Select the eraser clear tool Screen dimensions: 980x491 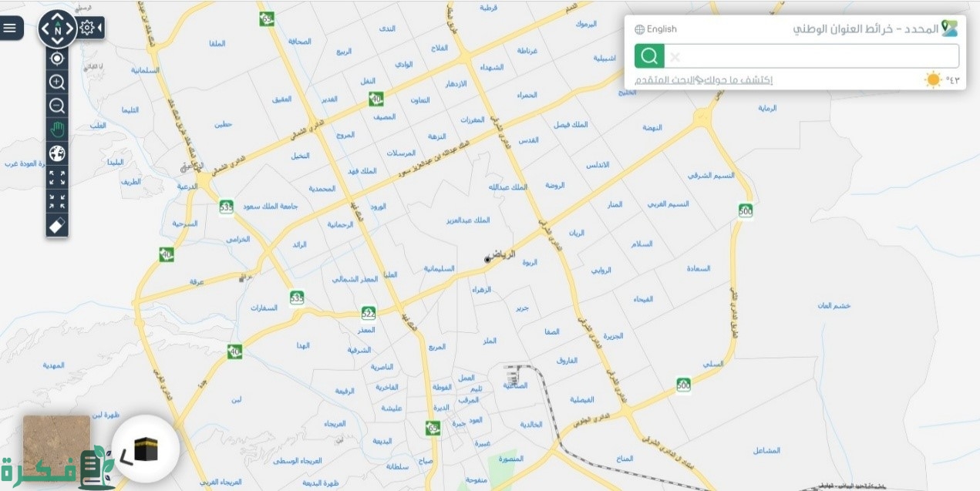coord(57,225)
